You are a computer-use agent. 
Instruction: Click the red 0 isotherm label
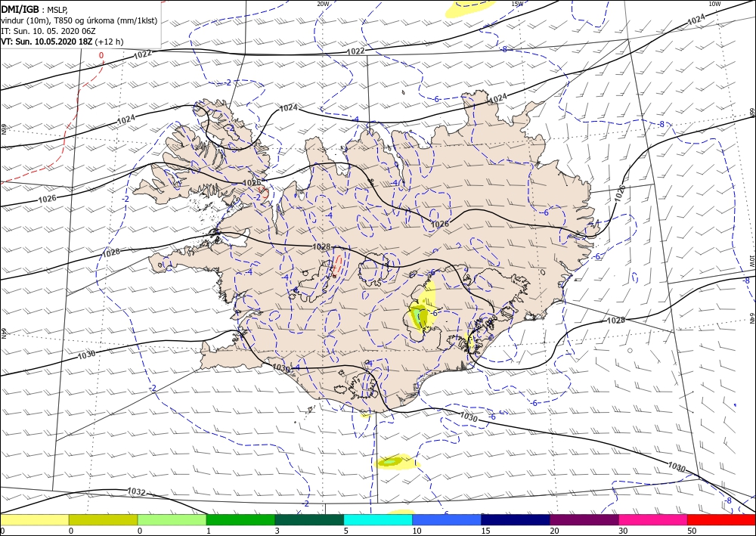tap(101, 55)
